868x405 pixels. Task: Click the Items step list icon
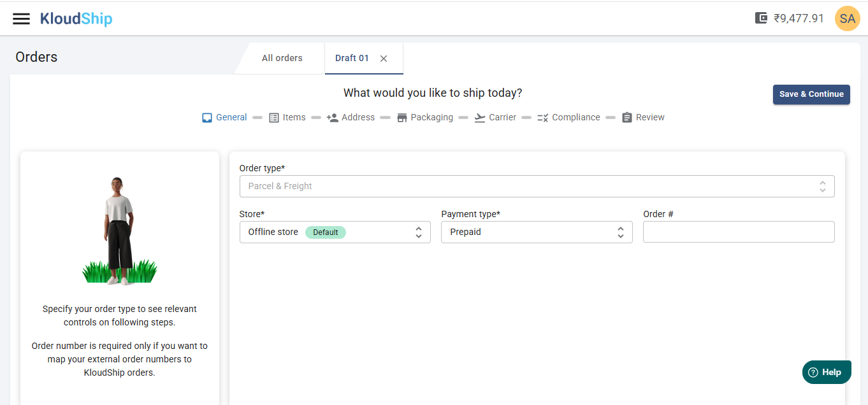click(274, 118)
